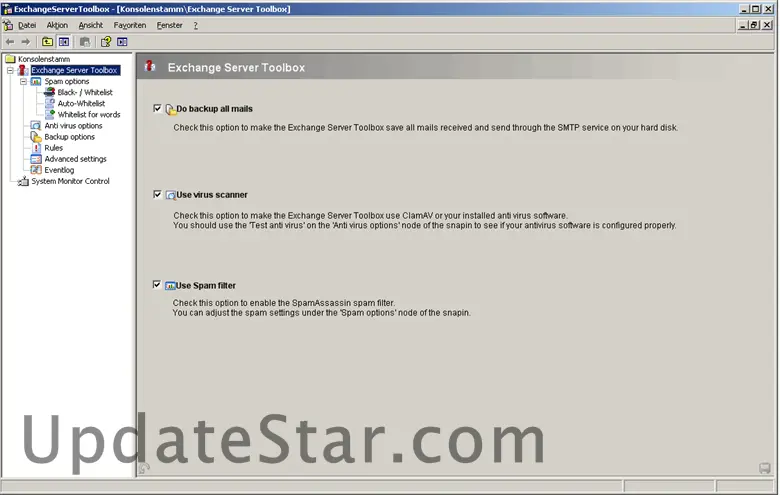The width and height of the screenshot is (780, 495).
Task: Click the Backup options icon in the tree
Action: [x=36, y=136]
